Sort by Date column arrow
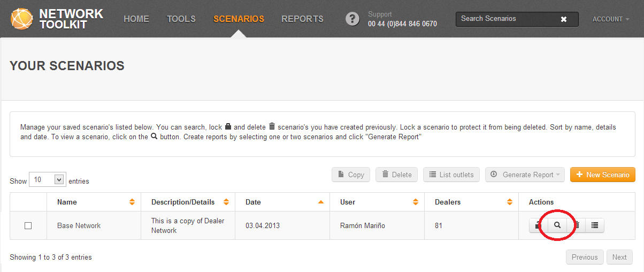 tap(321, 202)
